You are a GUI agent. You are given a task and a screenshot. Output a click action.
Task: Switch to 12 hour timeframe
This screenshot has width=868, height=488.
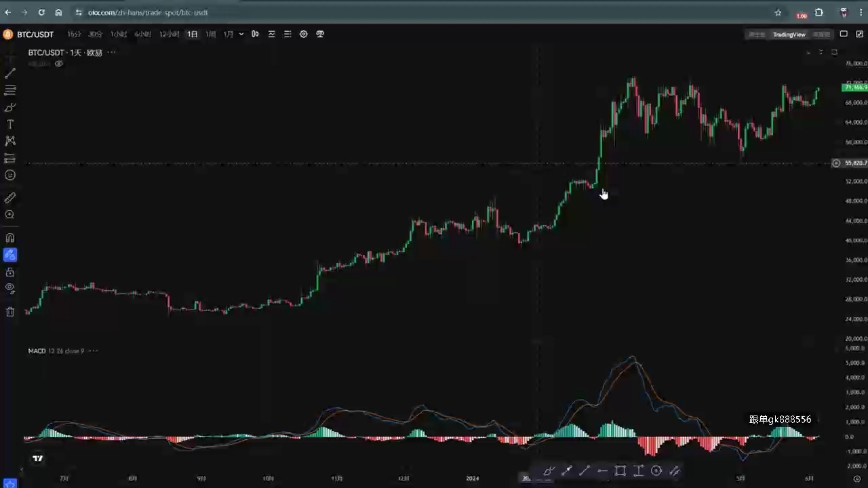pos(169,34)
